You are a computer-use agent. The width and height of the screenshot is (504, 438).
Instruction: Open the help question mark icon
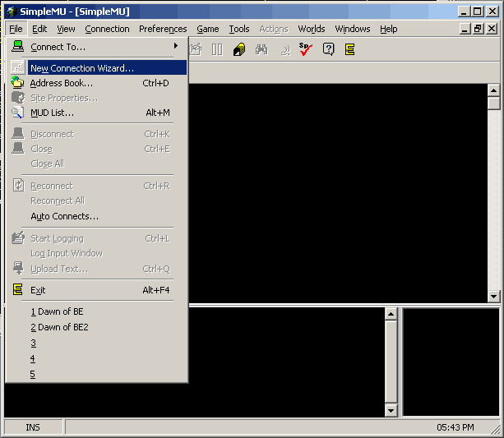[328, 49]
